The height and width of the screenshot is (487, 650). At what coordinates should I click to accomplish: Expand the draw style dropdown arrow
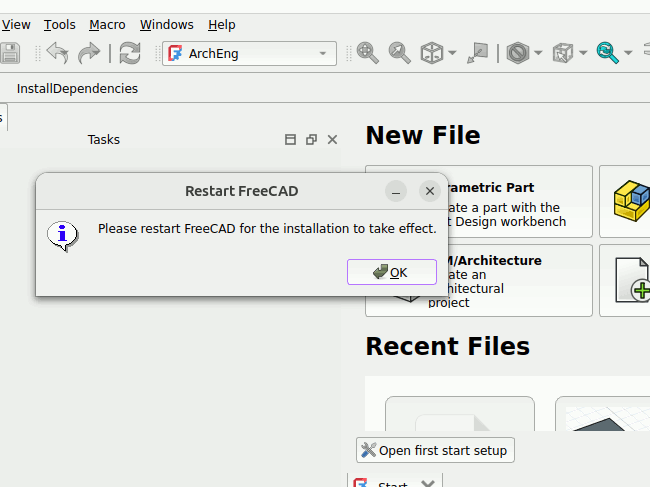pos(538,53)
